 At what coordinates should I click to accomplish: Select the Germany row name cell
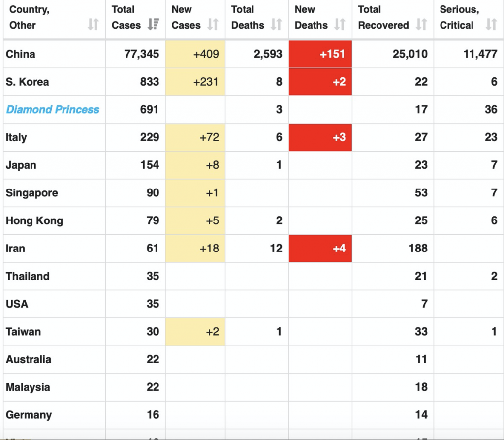[x=29, y=414]
